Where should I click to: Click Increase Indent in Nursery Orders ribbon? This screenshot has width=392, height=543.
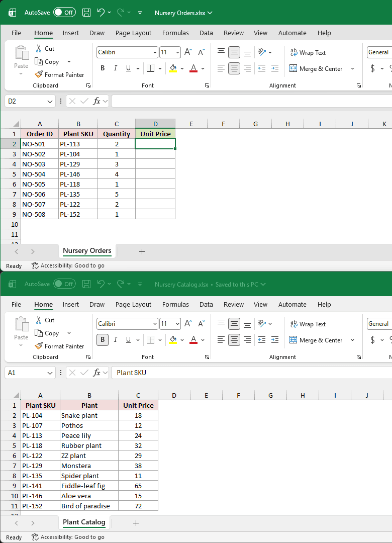coord(275,68)
